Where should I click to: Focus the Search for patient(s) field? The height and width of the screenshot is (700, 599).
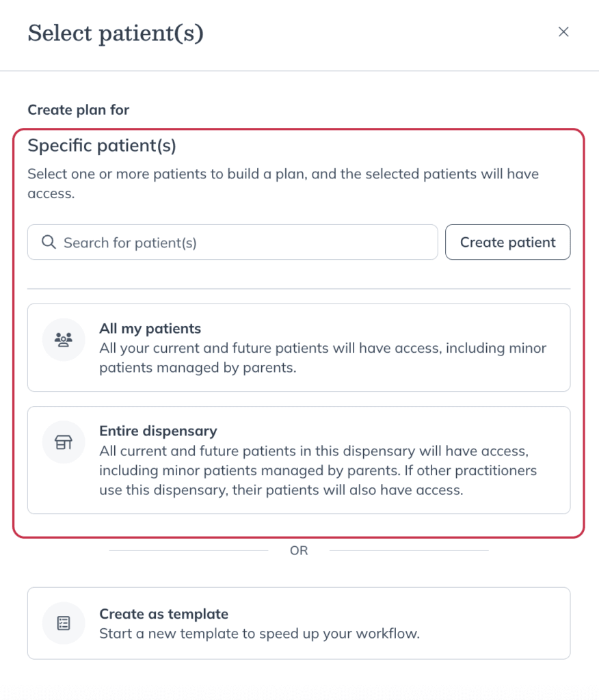pos(232,242)
